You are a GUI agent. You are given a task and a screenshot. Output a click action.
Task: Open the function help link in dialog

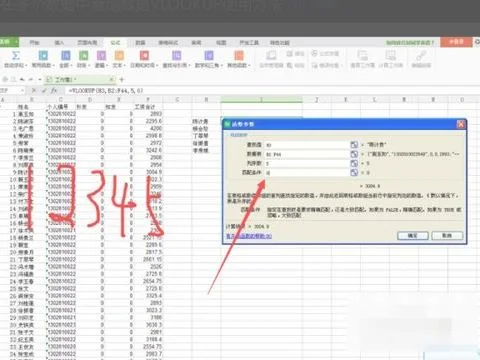[x=249, y=236]
